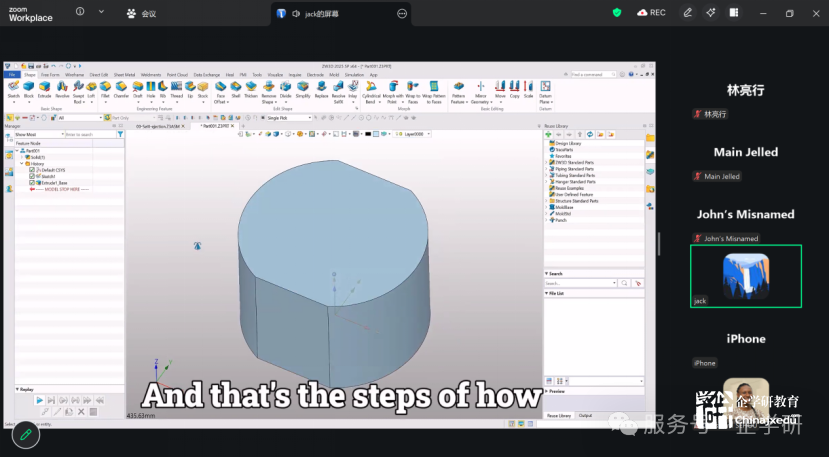Select the MoldBase library item

point(562,207)
